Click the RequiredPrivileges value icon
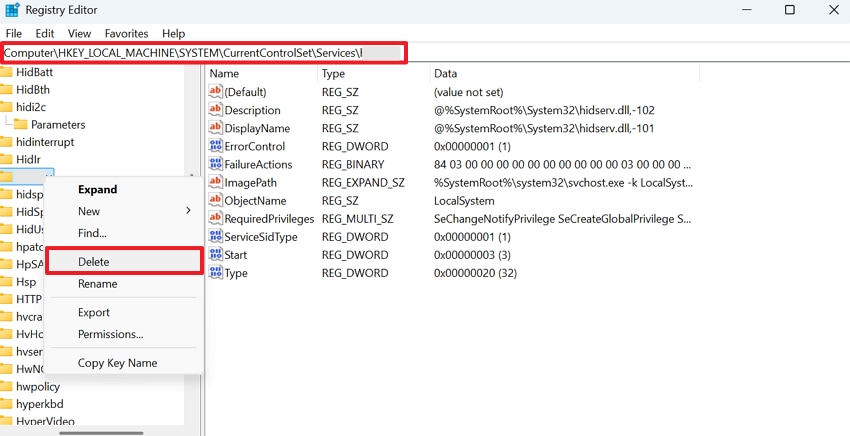Screen dimensions: 850x436 (x=215, y=219)
